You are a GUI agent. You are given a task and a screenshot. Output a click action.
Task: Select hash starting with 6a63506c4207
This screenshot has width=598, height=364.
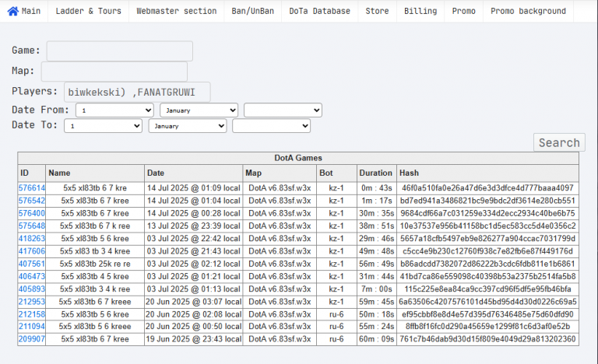(487, 302)
